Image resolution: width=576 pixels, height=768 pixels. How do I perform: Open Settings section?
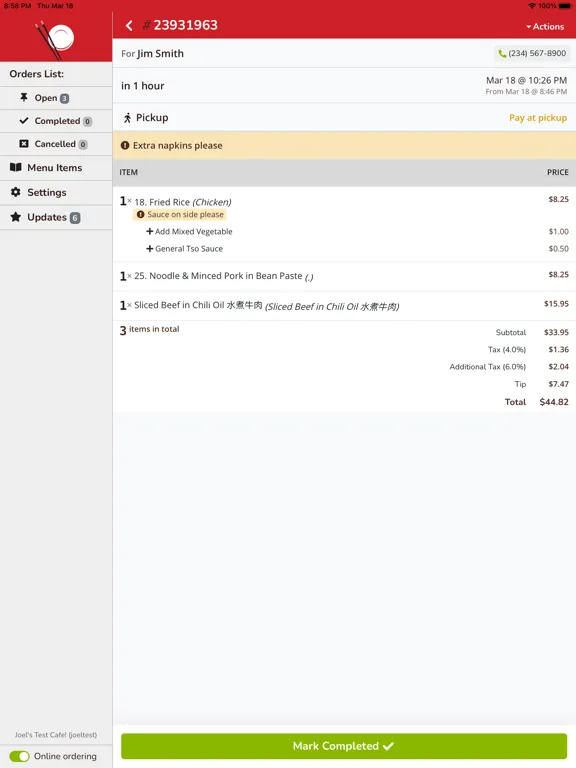(x=56, y=192)
